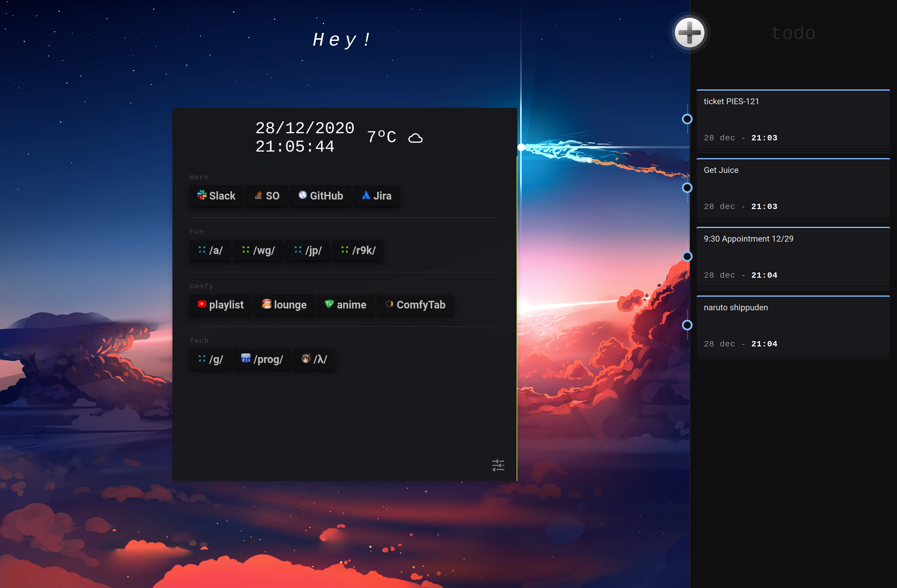Open the /λ/ bookmark
897x588 pixels.
pos(314,359)
